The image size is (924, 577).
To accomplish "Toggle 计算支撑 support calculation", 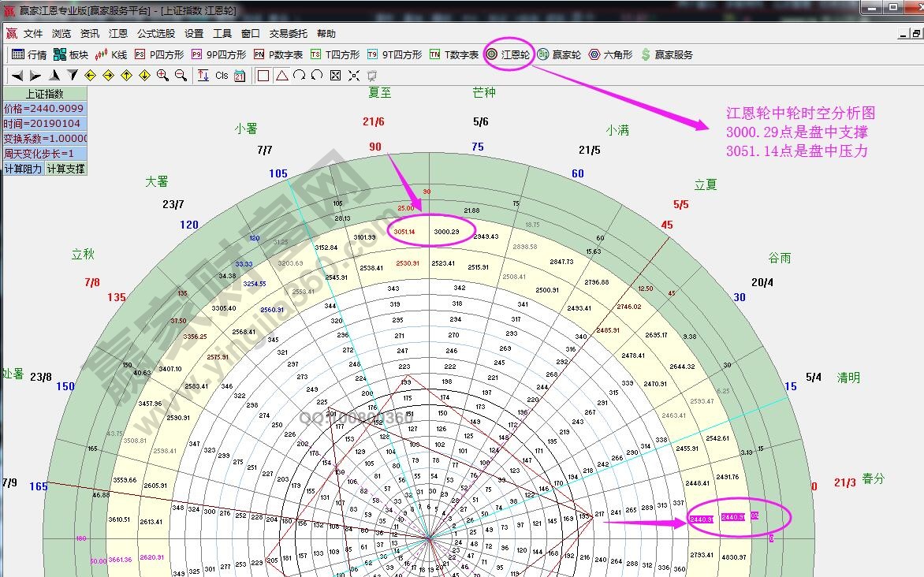I will [65, 169].
